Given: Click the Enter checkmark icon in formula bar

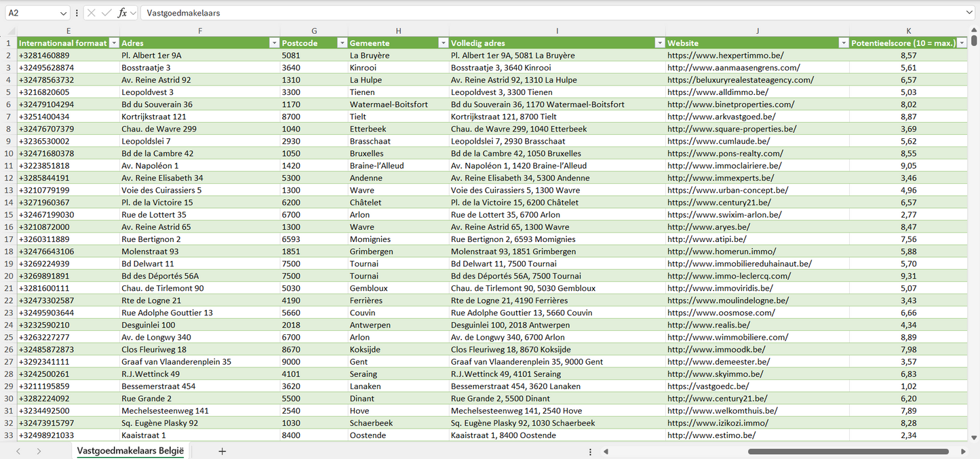Looking at the screenshot, I should (x=106, y=13).
